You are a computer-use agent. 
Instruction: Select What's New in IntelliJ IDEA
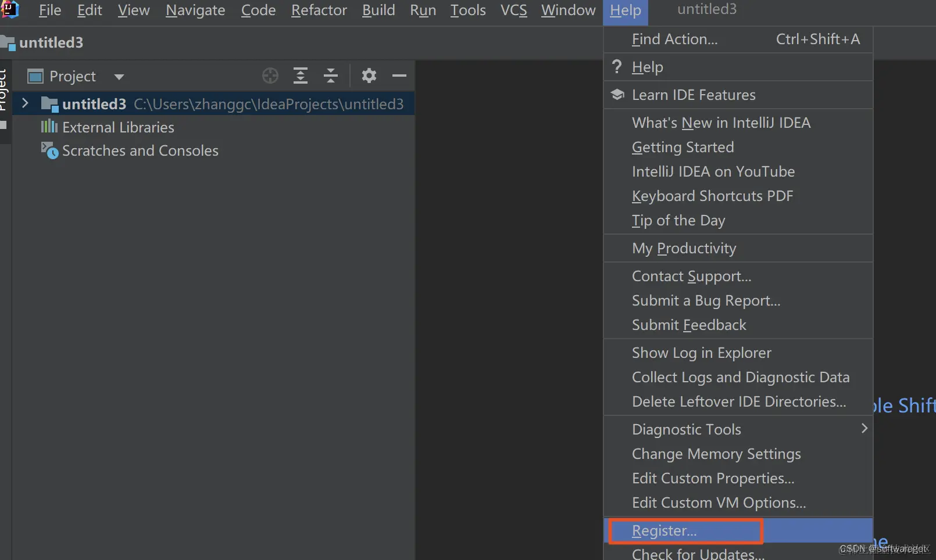(x=738, y=123)
